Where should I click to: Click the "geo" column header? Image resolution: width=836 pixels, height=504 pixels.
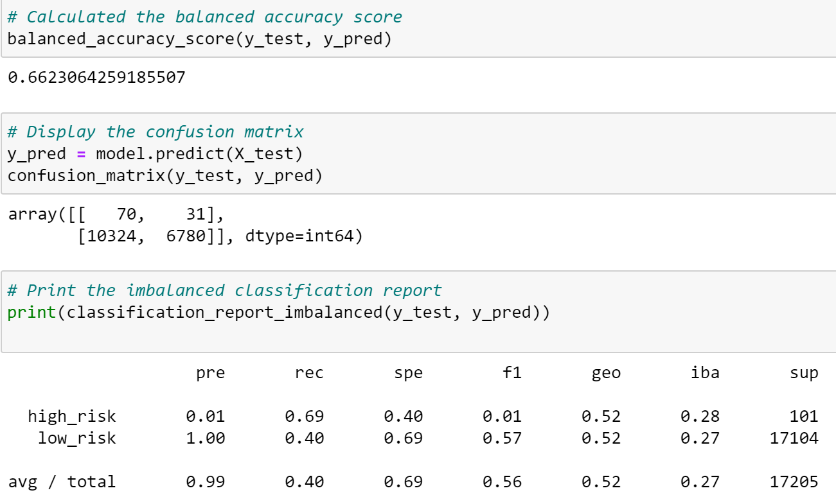click(x=606, y=373)
